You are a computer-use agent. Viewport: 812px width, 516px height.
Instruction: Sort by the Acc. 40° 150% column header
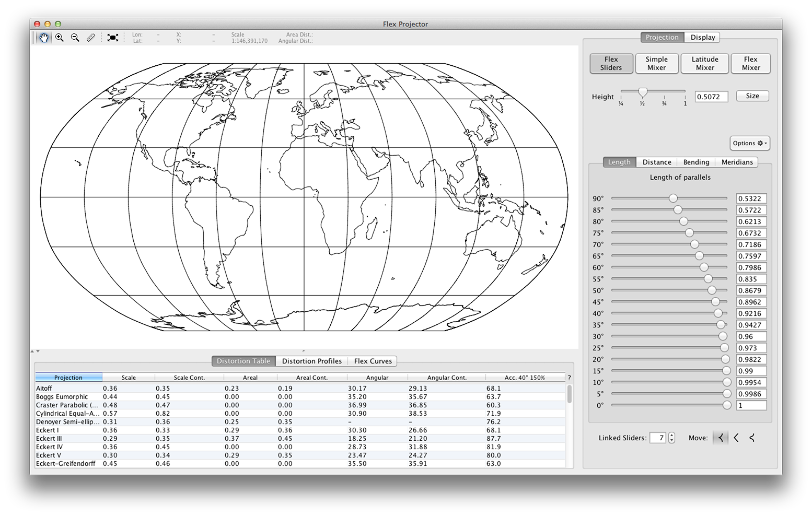525,378
